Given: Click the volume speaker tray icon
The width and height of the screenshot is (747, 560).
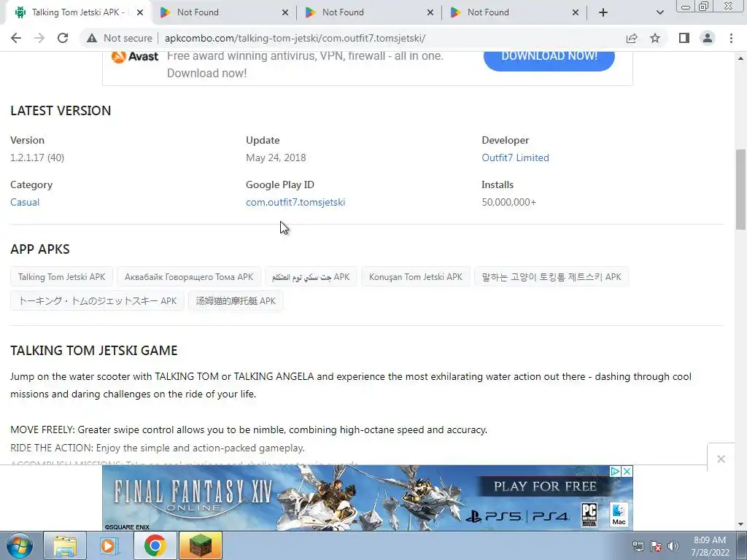Looking at the screenshot, I should 673,546.
